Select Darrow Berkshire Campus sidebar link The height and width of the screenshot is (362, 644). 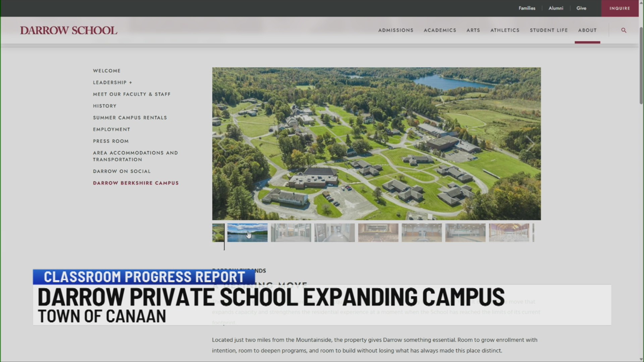(x=136, y=183)
